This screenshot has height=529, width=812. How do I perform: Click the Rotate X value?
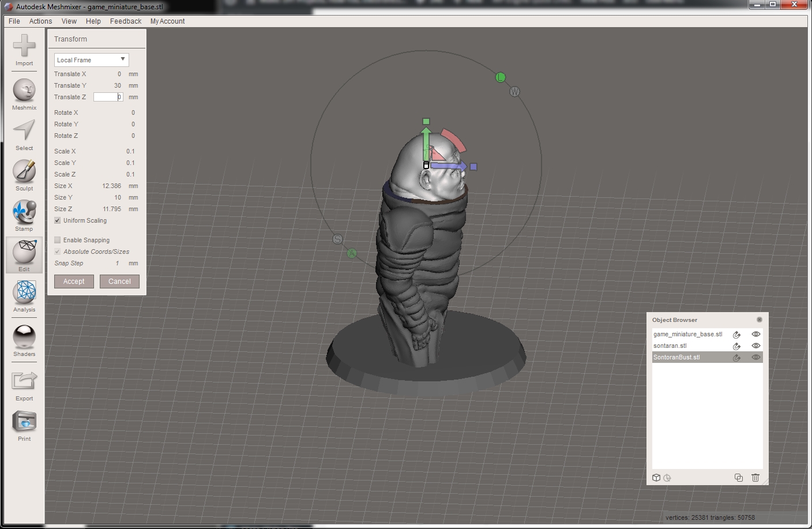(x=133, y=112)
